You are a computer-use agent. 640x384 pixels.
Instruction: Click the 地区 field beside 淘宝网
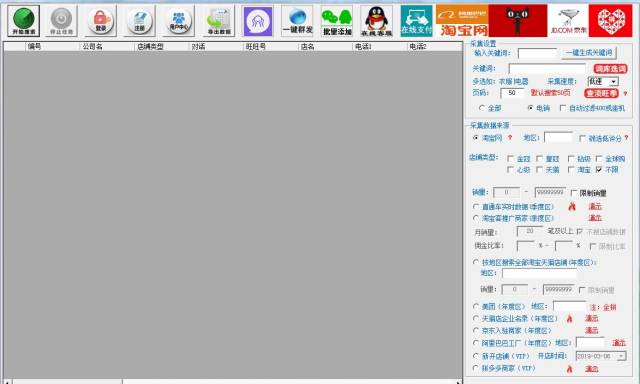point(558,138)
